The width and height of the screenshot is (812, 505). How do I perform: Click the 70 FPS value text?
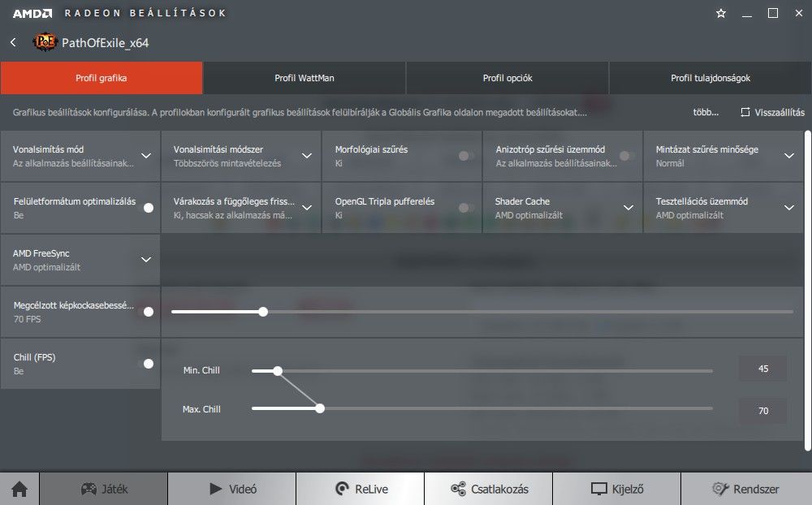pyautogui.click(x=27, y=319)
